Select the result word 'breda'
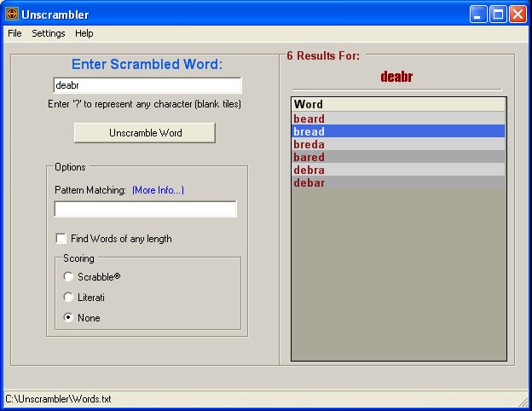The image size is (532, 411). pos(398,144)
